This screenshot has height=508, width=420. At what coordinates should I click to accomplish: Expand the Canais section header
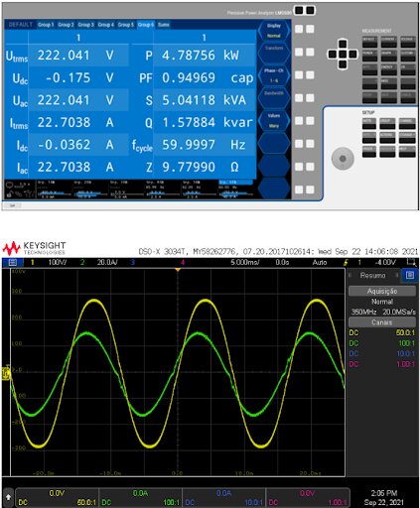click(382, 322)
